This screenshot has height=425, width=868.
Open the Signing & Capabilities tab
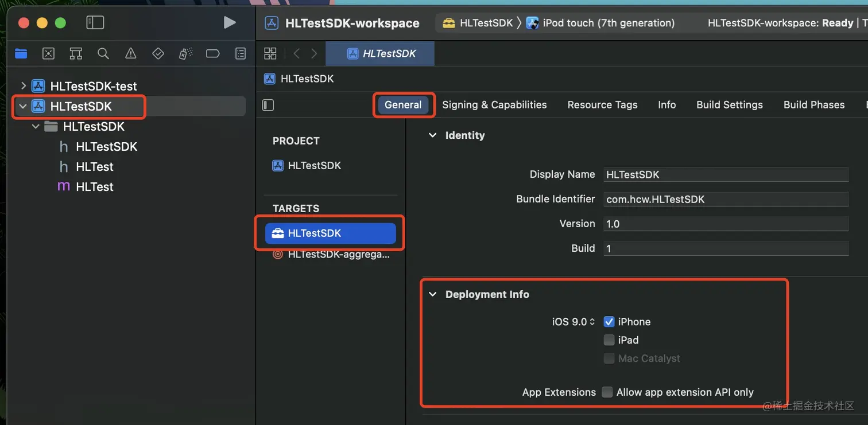coord(494,105)
